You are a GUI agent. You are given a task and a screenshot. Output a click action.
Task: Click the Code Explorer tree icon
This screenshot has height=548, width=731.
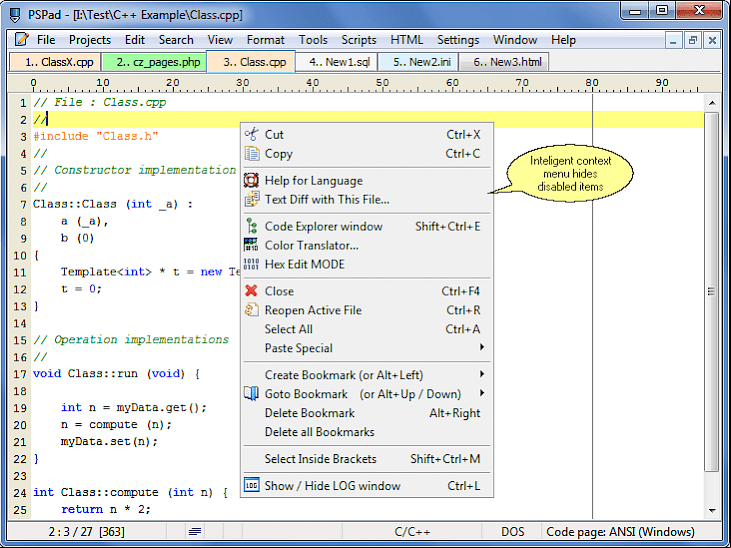[251, 226]
